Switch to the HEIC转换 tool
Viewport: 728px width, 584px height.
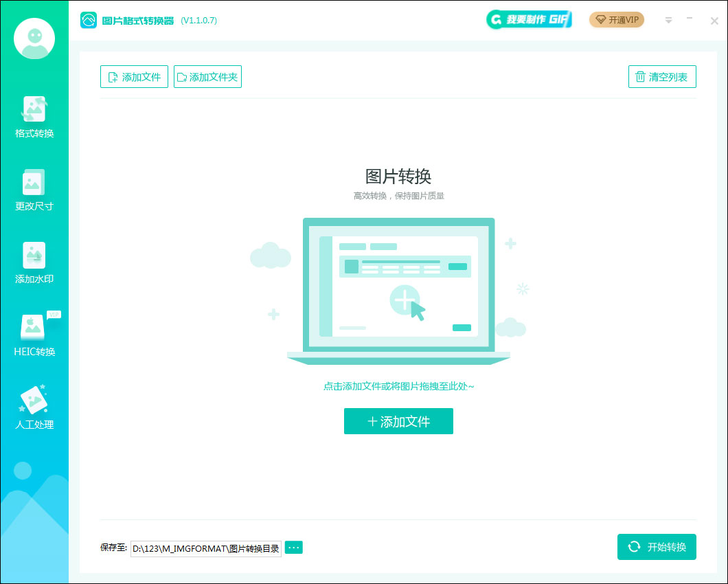[x=34, y=336]
